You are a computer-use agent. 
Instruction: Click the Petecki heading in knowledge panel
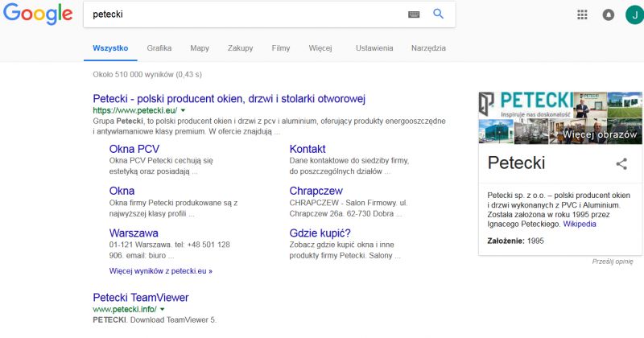pos(516,163)
